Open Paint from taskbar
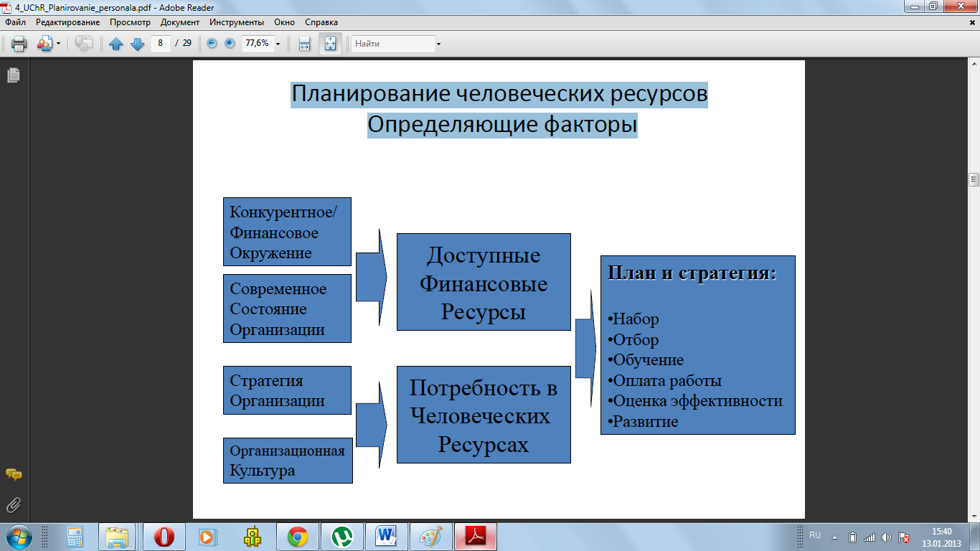 (x=431, y=537)
